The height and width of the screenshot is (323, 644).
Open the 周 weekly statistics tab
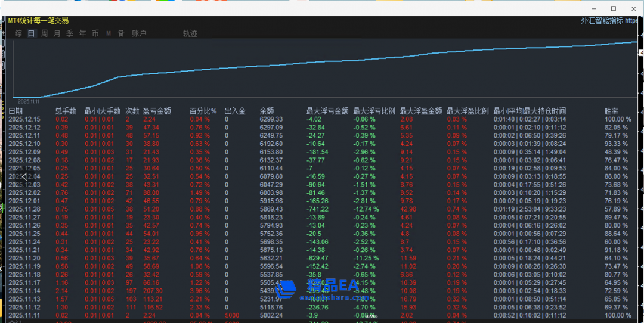click(x=44, y=33)
